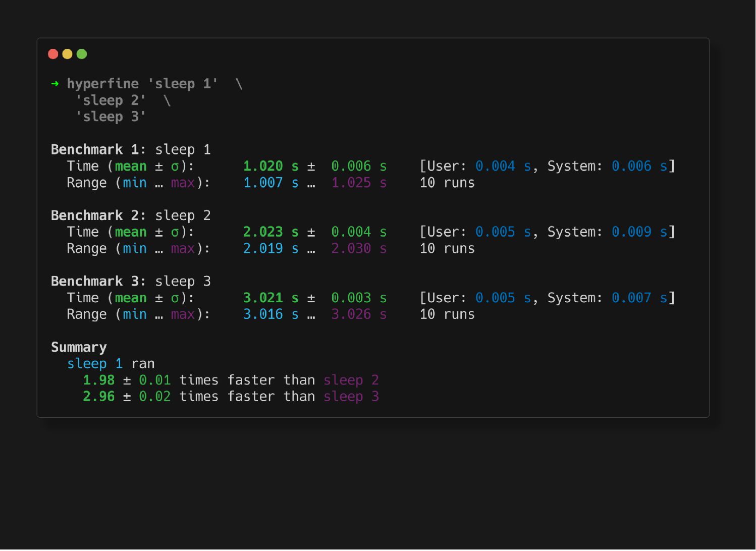
Task: Click the ratio 1.98 in the summary
Action: [99, 380]
